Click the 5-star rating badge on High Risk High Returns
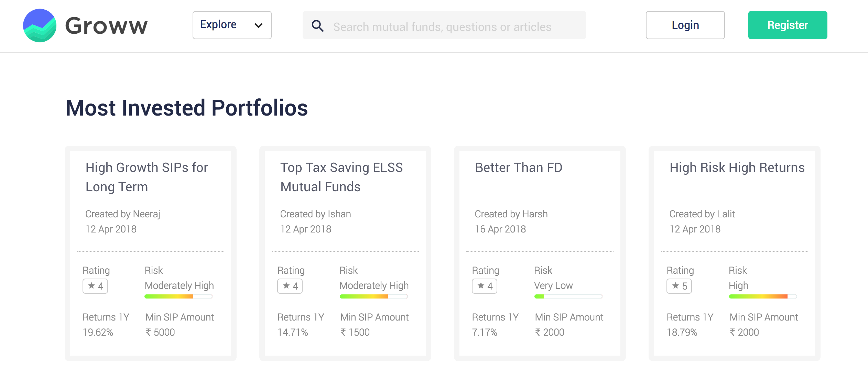 679,286
